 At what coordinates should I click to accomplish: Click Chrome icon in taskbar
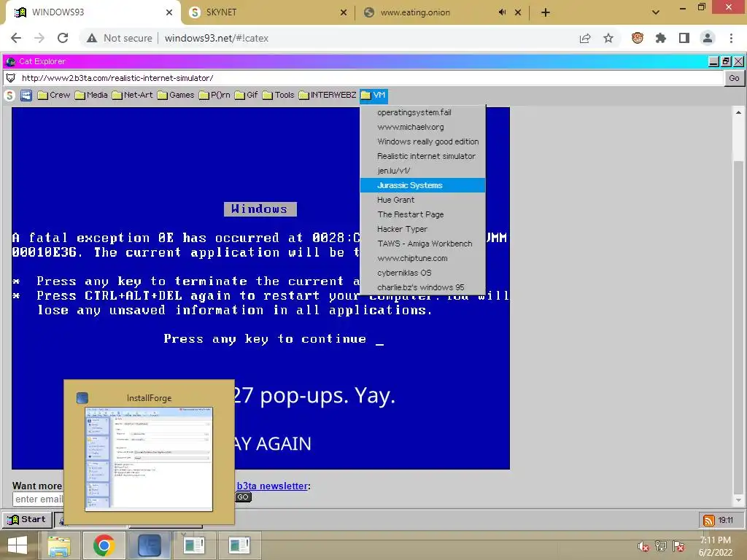click(x=104, y=545)
